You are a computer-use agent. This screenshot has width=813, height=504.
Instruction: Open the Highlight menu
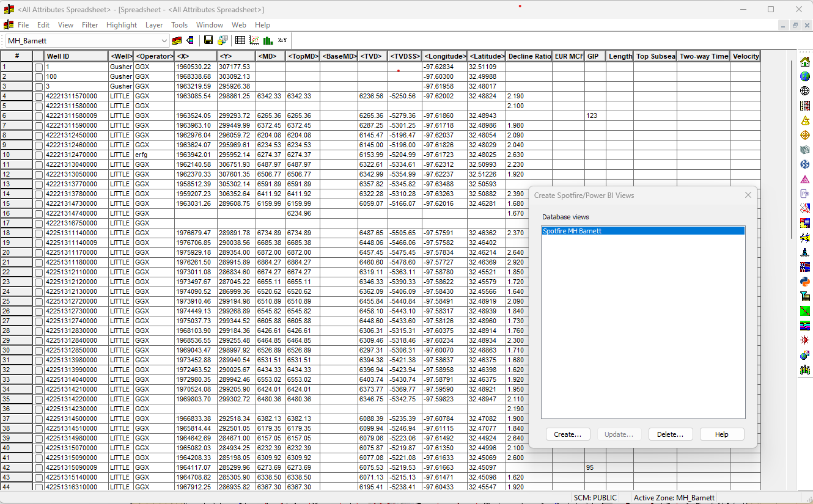pos(121,25)
